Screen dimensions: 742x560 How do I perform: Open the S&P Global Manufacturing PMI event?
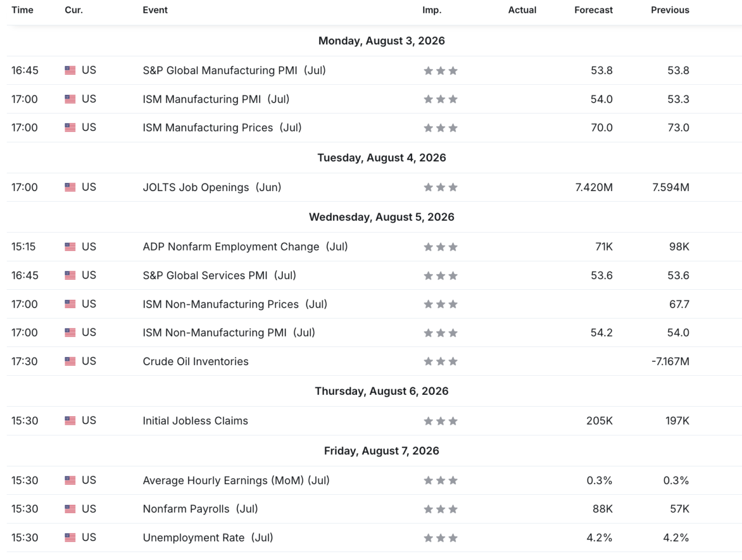234,70
